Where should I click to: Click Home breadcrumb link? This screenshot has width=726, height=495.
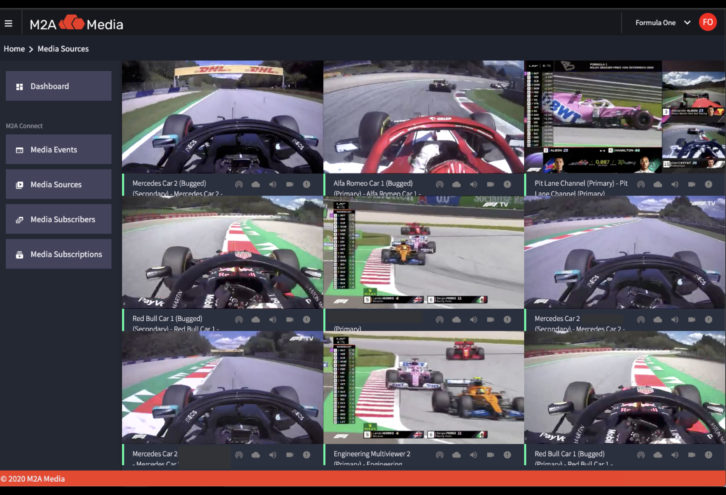pyautogui.click(x=14, y=48)
